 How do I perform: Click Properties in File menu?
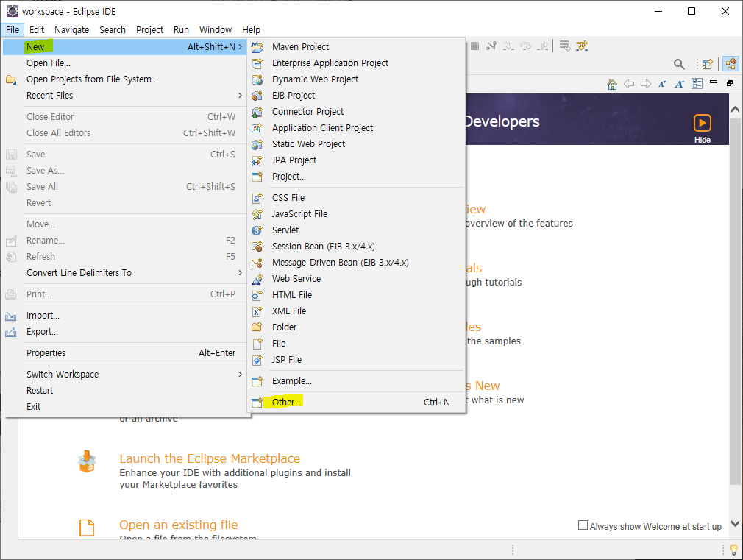(x=126, y=352)
